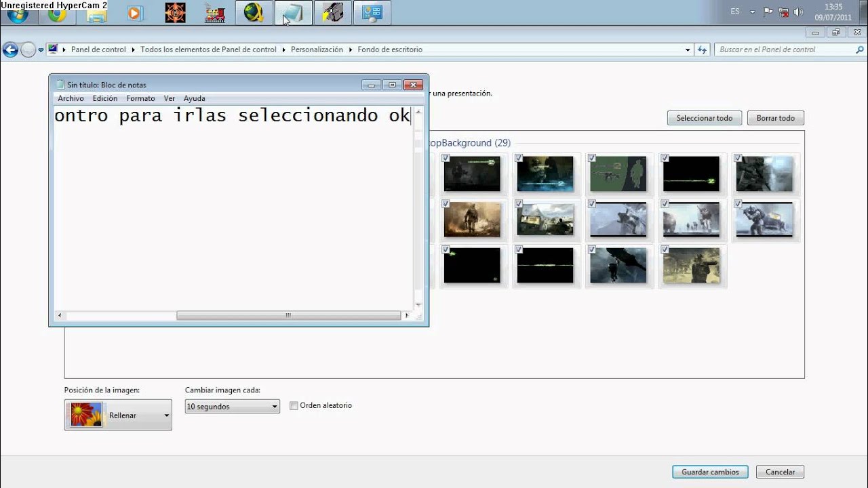Open the address bar history dropdown
This screenshot has width=868, height=488.
pos(688,49)
